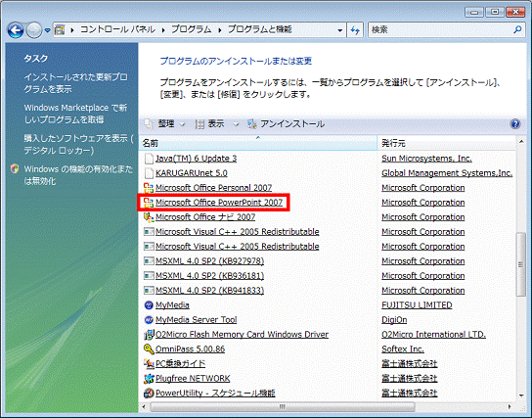Select Java(TM) 6 Update 3 entry
This screenshot has height=418, width=532.
[x=197, y=159]
